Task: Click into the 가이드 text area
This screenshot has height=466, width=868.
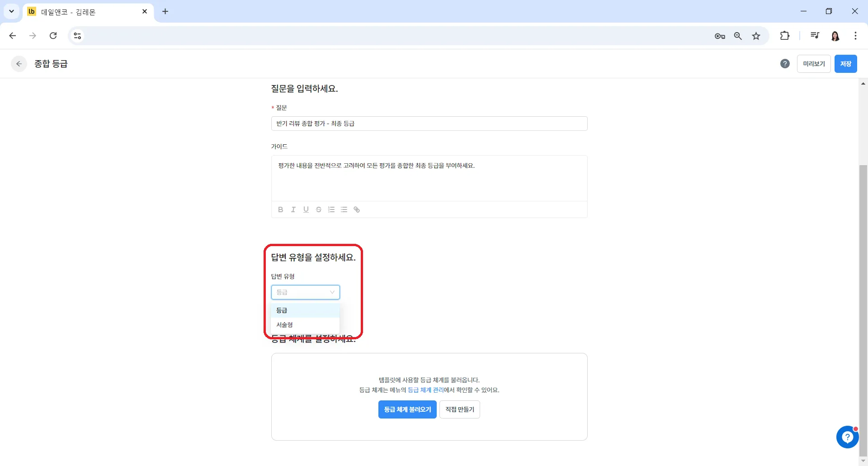Action: [429, 178]
